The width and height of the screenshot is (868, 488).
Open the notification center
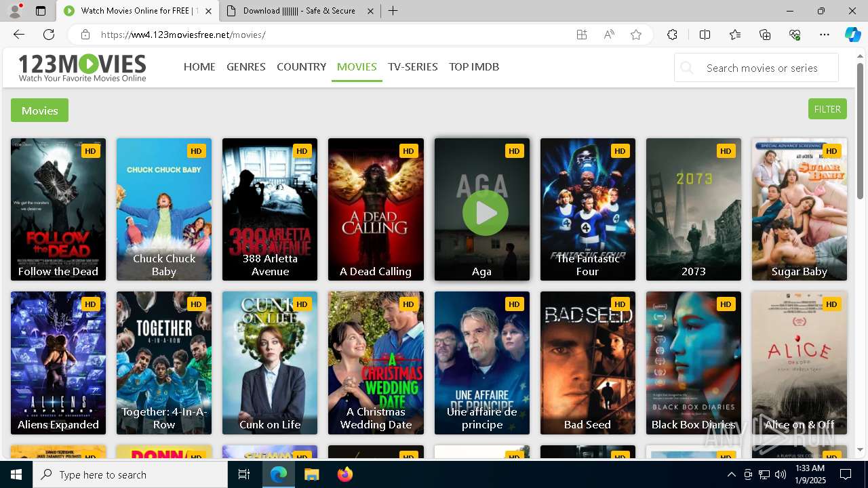click(x=846, y=474)
